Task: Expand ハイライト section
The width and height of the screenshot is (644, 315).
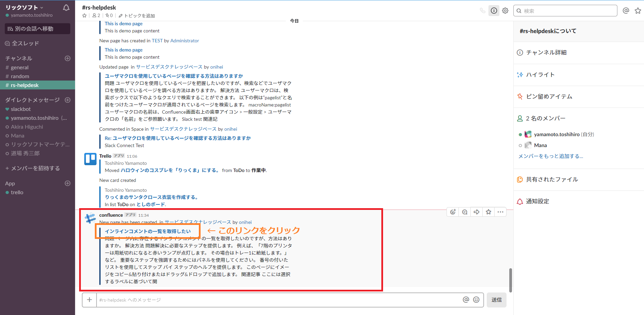Action: [x=579, y=75]
